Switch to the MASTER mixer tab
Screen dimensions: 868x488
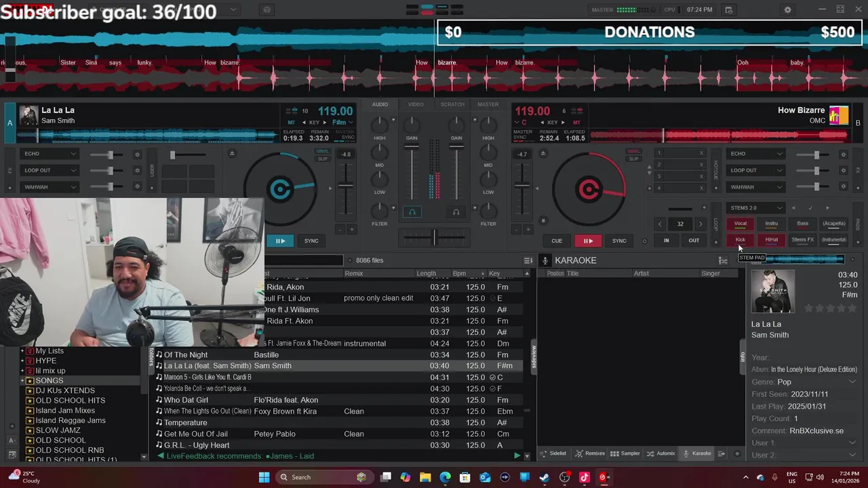pyautogui.click(x=488, y=104)
